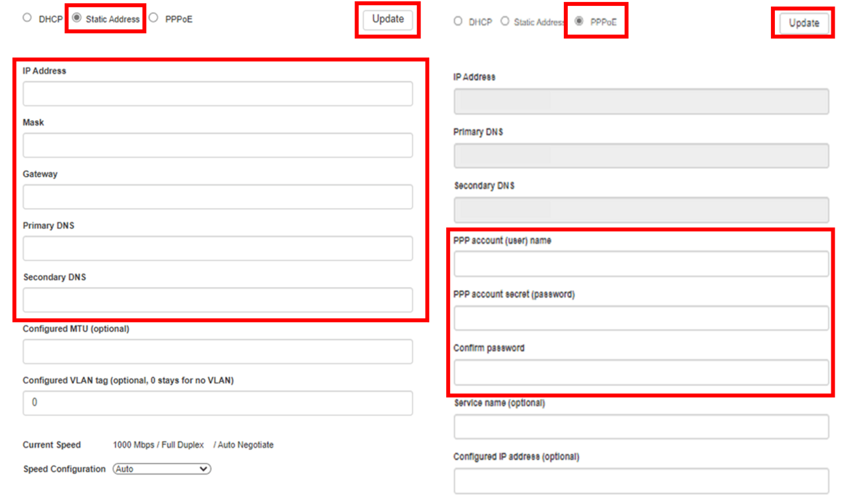
Task: Select the editable Secondary DNS field
Action: point(218,300)
